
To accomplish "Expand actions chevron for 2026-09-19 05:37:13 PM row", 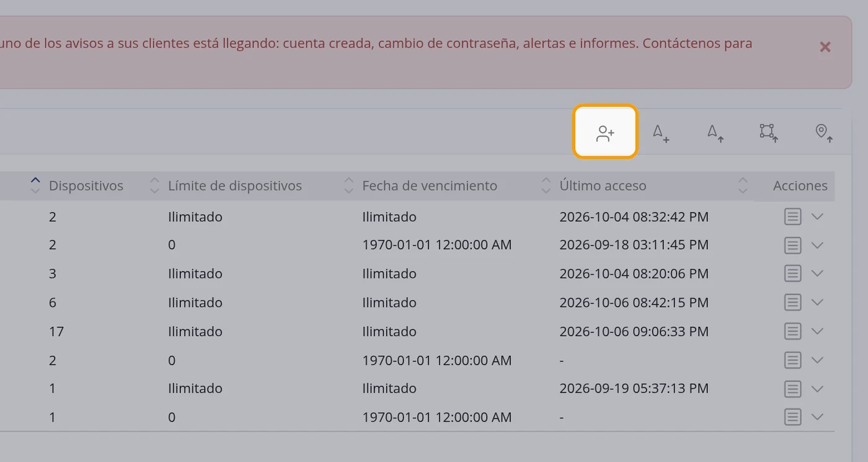I will [817, 389].
